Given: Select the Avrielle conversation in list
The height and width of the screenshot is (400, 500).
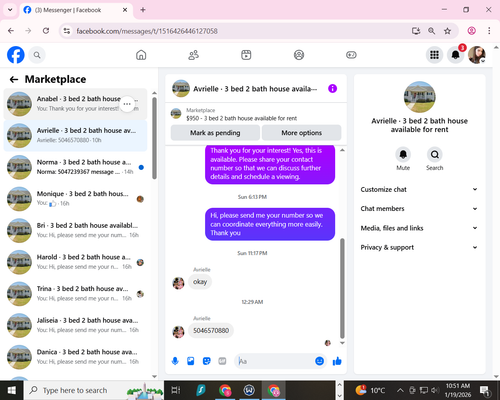Looking at the screenshot, I should pos(75,135).
